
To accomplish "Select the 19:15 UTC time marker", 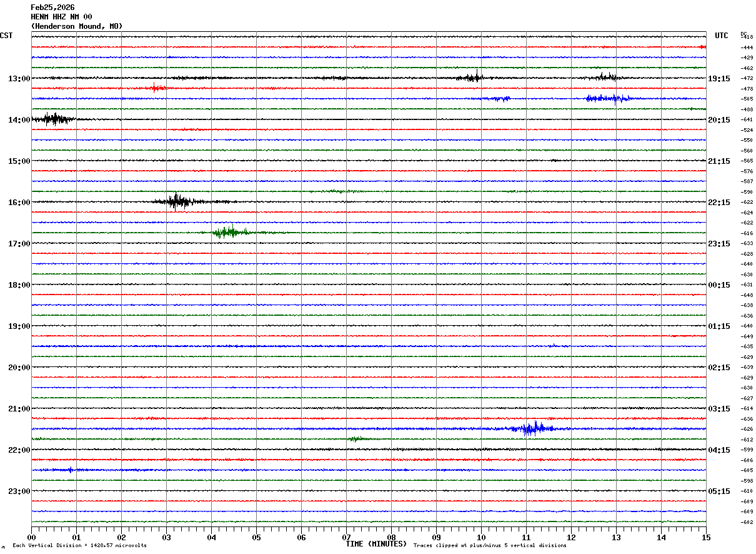I will 719,79.
